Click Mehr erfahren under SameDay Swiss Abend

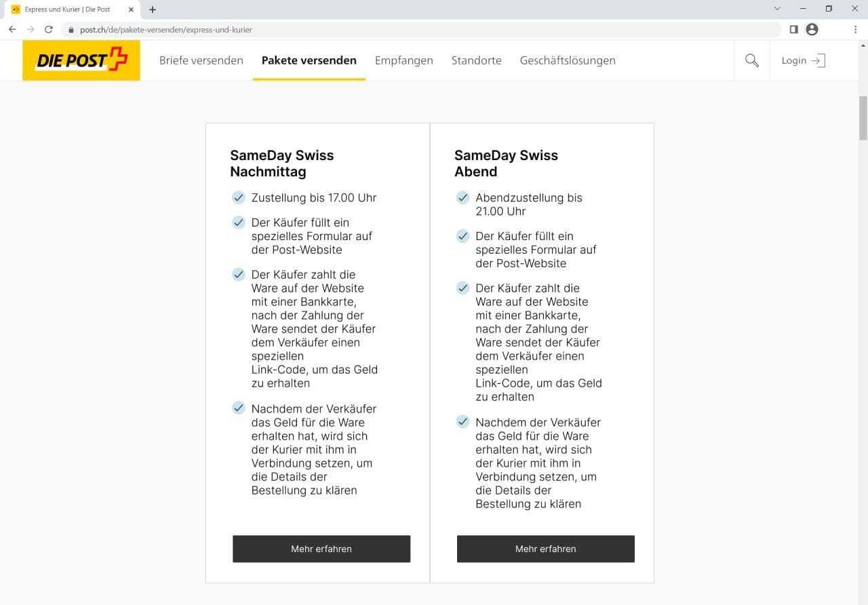point(546,549)
